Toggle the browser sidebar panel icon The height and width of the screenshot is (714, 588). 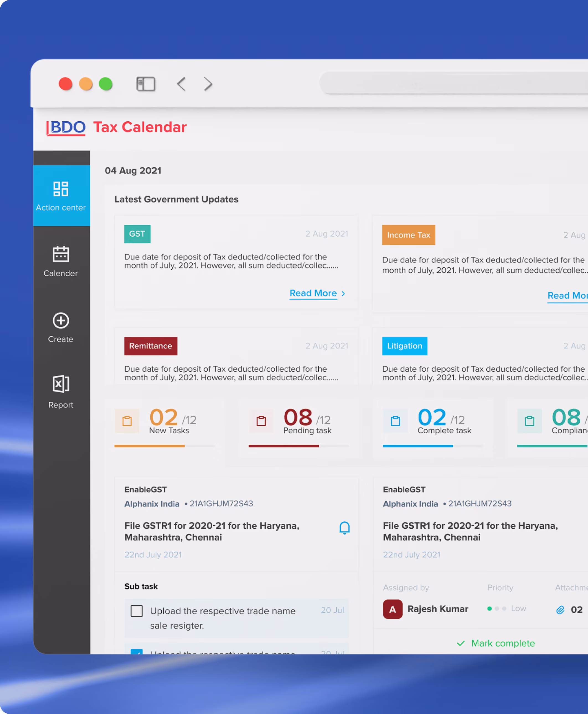146,84
